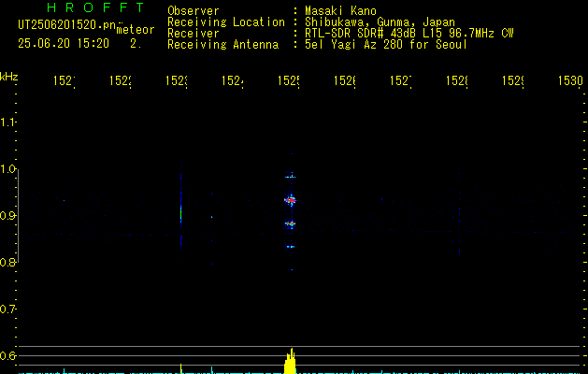
Task: Click the number 2. after the date stamp
Action: coord(136,44)
